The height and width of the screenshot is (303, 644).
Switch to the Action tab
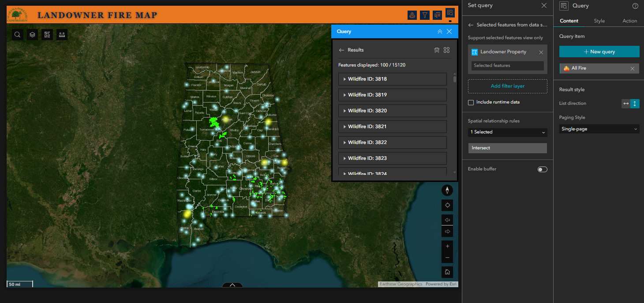tap(629, 21)
